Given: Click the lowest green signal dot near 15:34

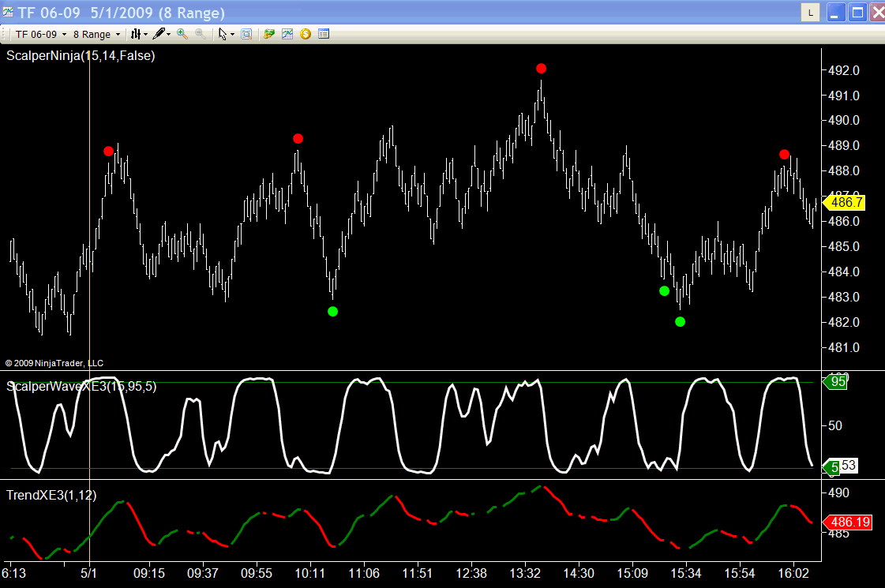Looking at the screenshot, I should [680, 322].
